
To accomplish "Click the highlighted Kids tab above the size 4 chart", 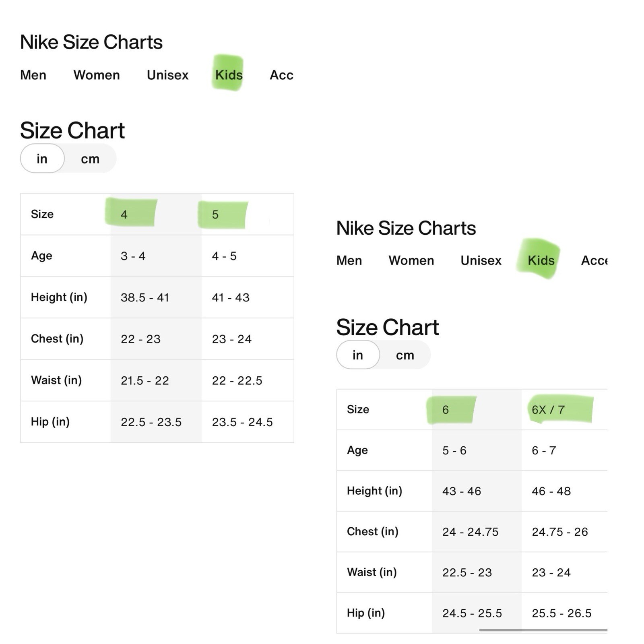I will 229,75.
